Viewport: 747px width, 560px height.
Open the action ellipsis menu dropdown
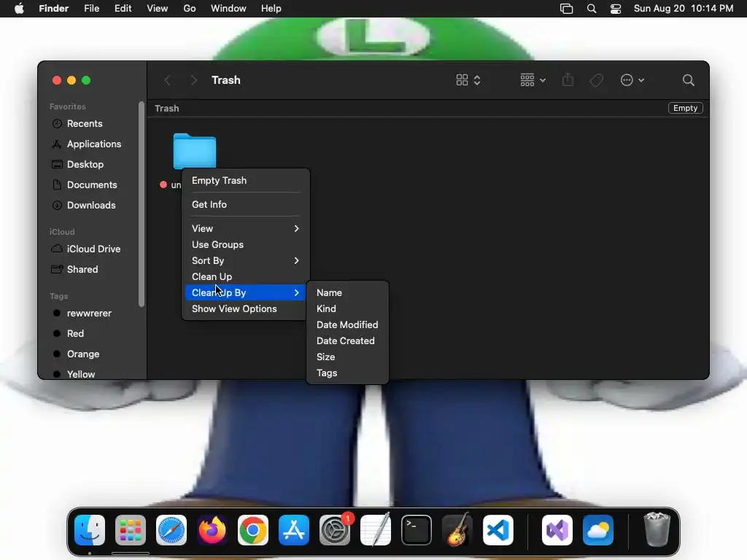click(632, 80)
